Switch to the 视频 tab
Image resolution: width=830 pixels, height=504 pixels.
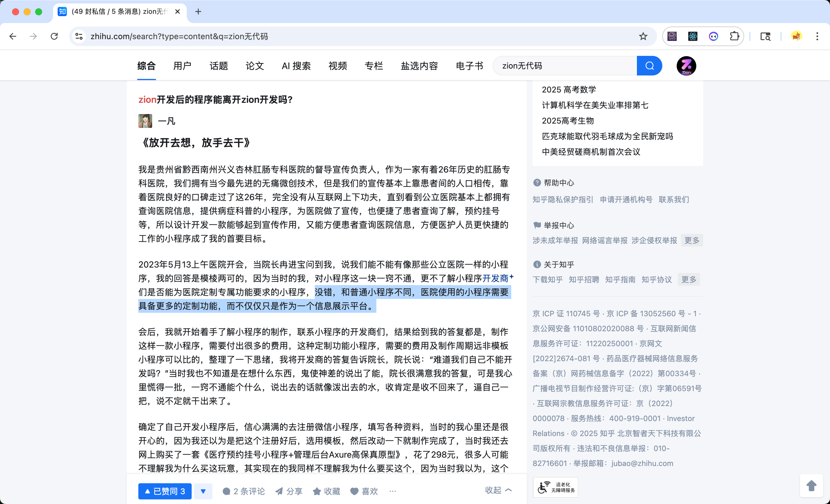(x=337, y=66)
